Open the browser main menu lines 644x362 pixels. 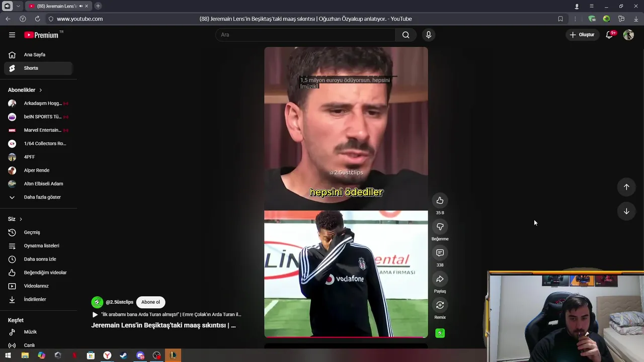[592, 6]
